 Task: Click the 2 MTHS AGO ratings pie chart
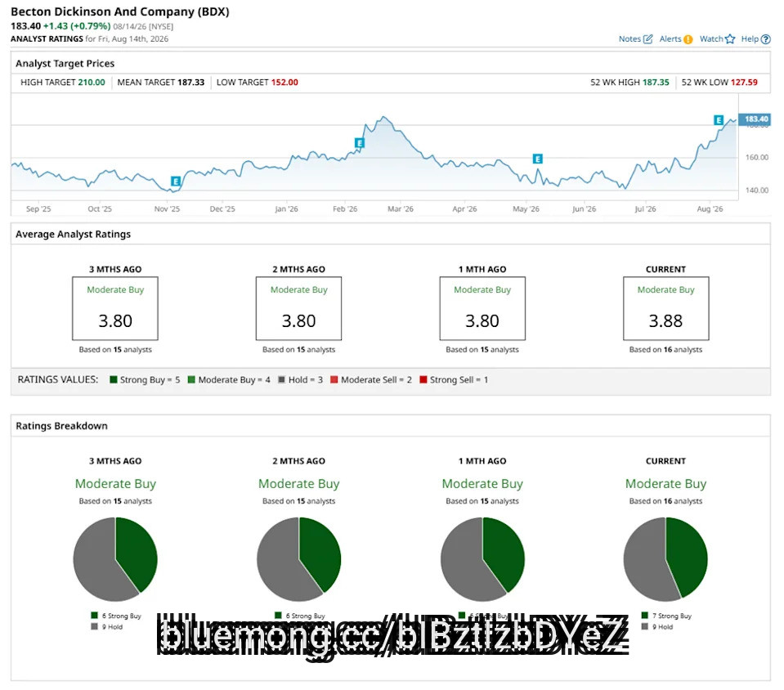pos(299,559)
